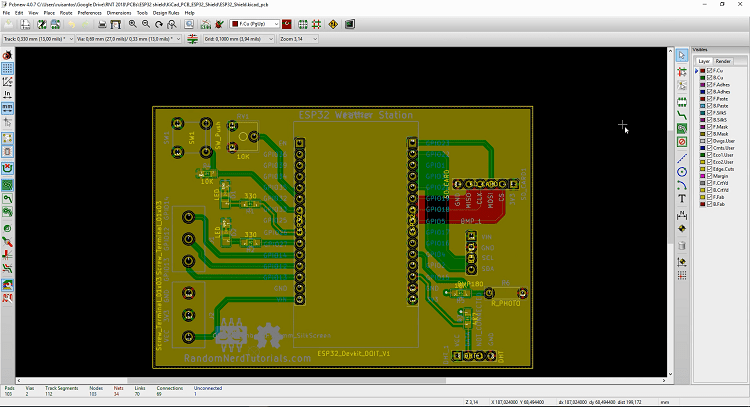
Task: Switch to the Render tab
Action: click(x=723, y=61)
